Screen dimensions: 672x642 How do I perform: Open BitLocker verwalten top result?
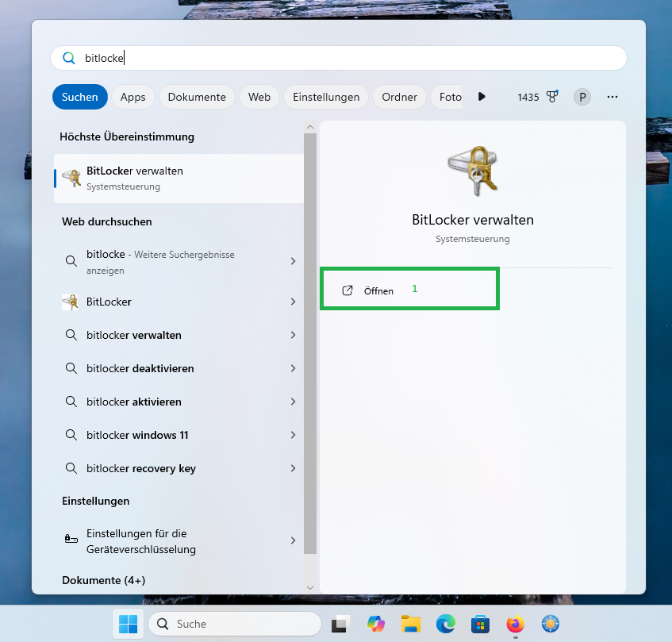[x=179, y=179]
